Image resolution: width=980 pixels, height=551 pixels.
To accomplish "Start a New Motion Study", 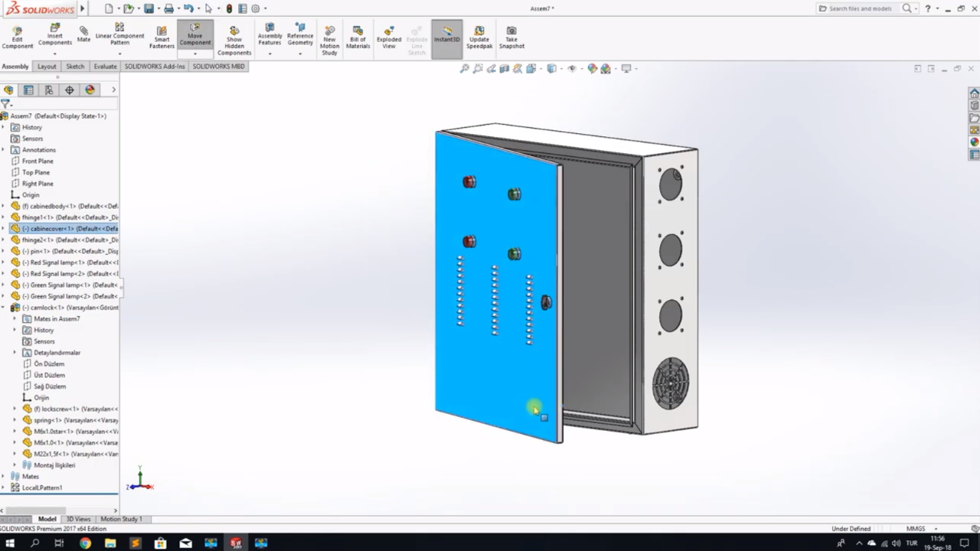I will click(x=329, y=40).
